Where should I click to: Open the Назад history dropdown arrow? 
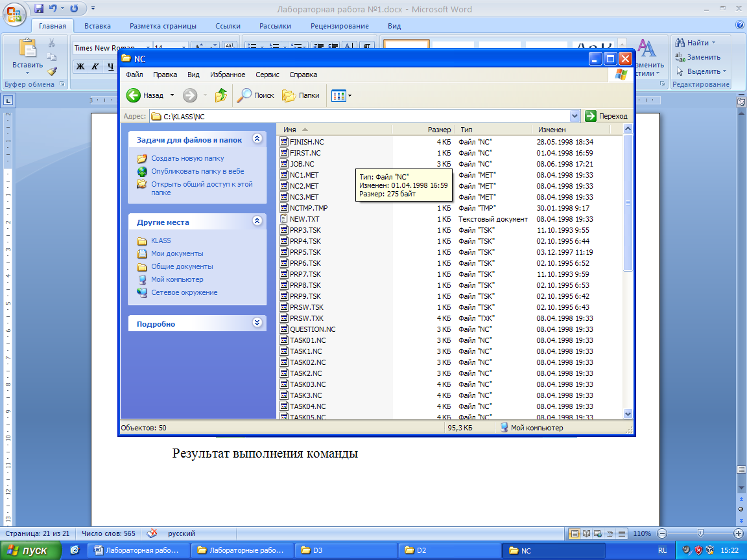coord(172,95)
